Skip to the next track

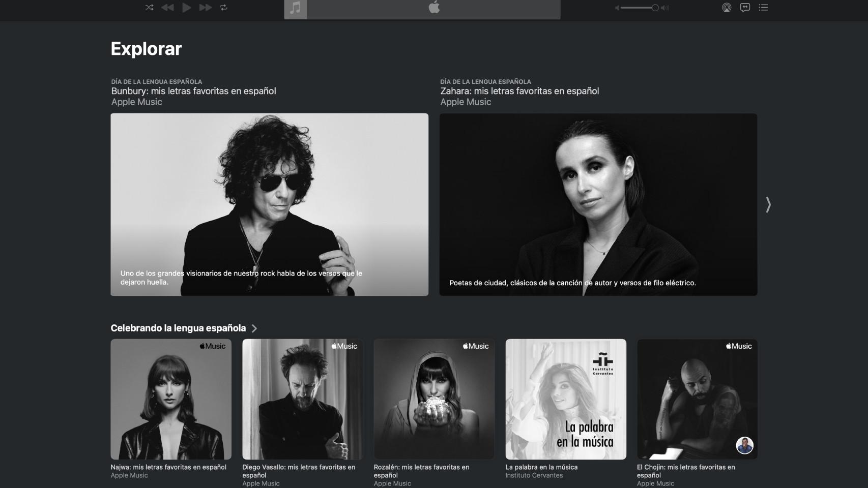coord(205,8)
